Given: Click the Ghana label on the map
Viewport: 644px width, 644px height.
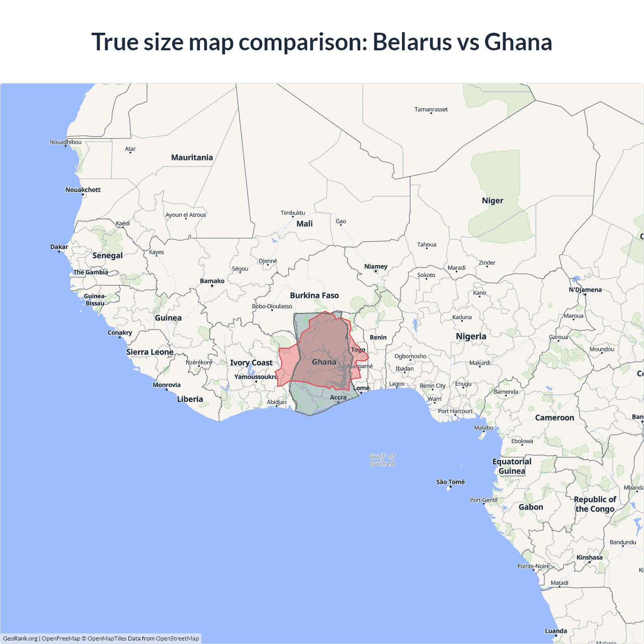Looking at the screenshot, I should [x=324, y=362].
